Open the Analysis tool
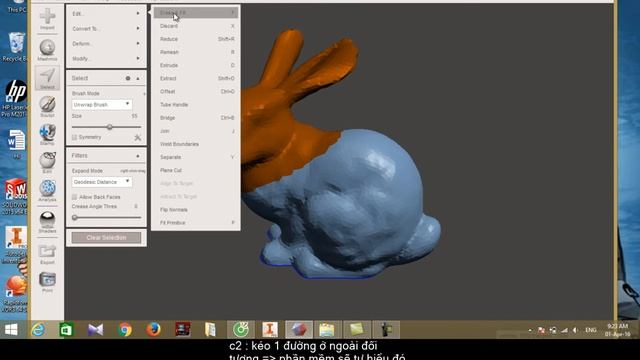The image size is (640, 360). click(x=47, y=190)
